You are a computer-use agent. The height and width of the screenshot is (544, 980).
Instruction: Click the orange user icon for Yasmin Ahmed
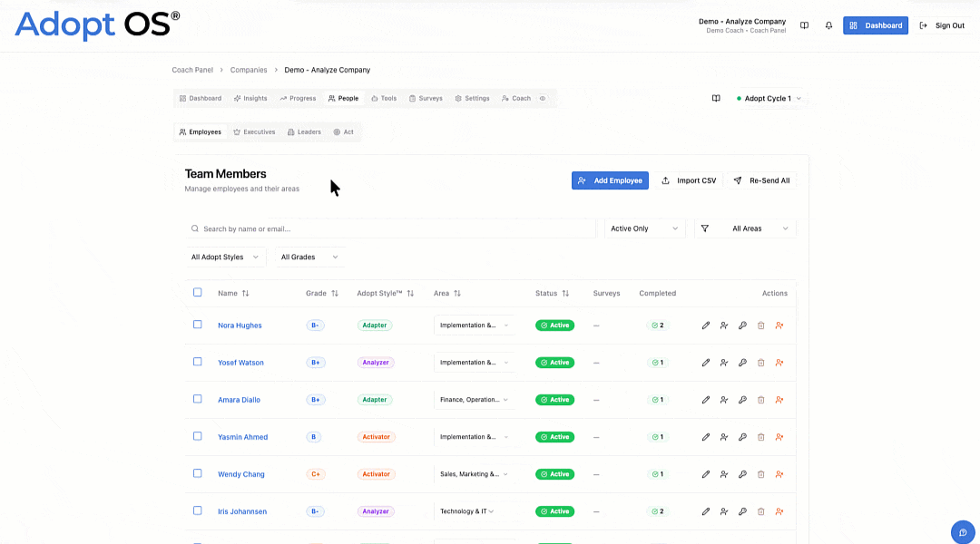point(779,437)
